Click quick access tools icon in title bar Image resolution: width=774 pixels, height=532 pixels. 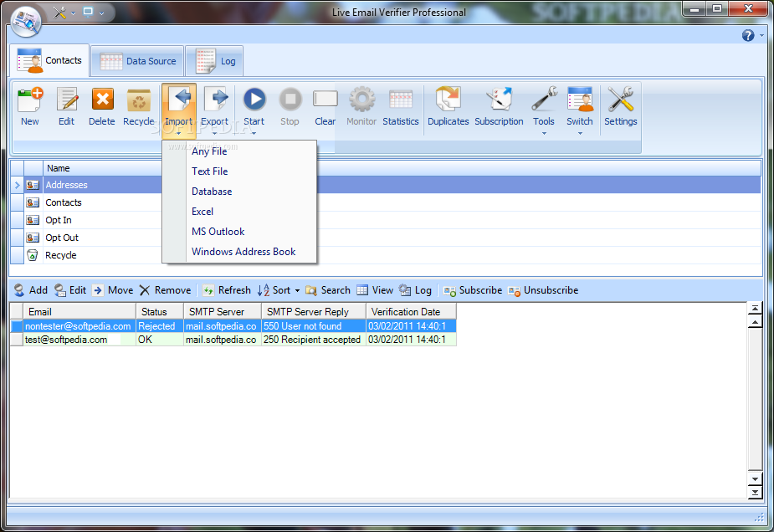(59, 13)
